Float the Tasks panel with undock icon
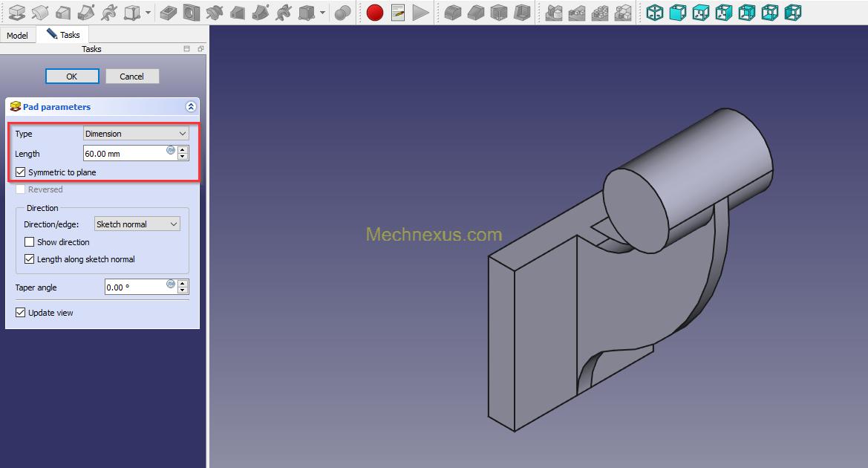 coord(200,49)
